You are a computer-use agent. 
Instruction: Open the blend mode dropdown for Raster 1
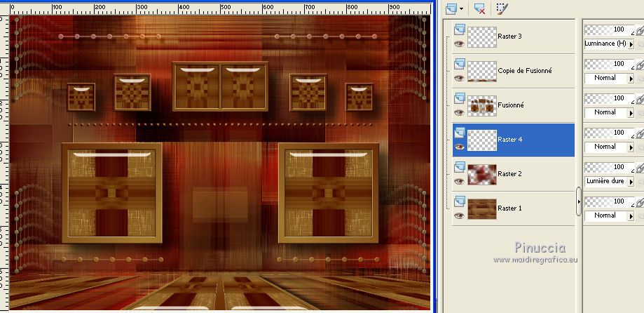point(631,216)
